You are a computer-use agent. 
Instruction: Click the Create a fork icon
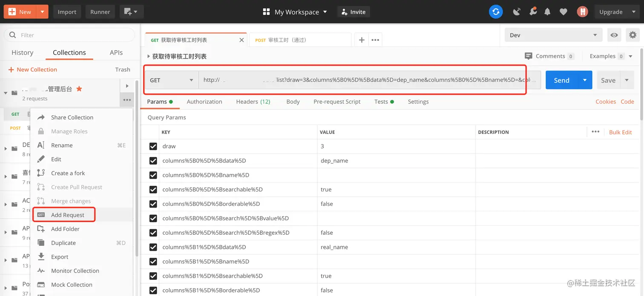41,173
